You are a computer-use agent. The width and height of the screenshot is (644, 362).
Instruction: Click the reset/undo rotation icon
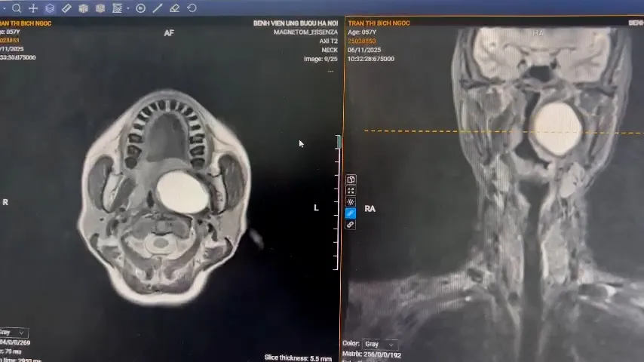coord(192,8)
